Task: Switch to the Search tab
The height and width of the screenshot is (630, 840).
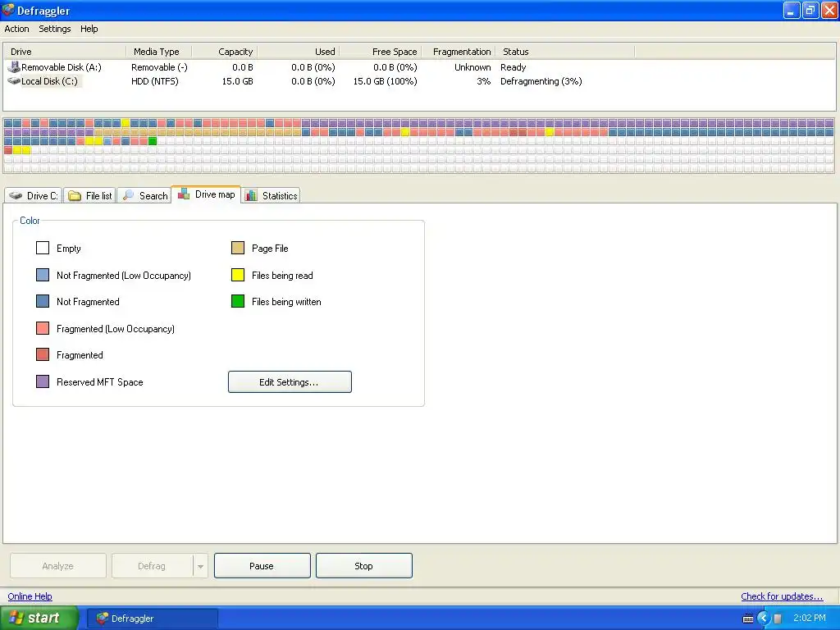Action: tap(144, 195)
